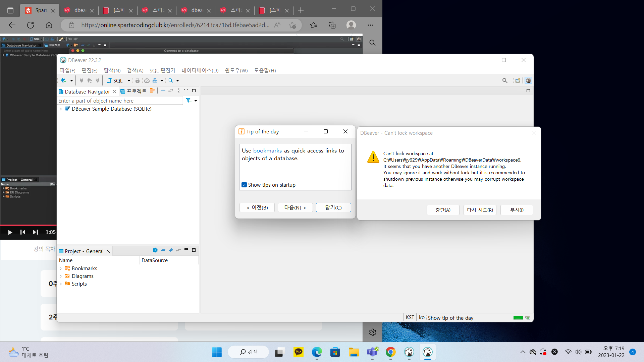Uncheck Show tips on startup
This screenshot has width=644, height=362.
(x=244, y=185)
